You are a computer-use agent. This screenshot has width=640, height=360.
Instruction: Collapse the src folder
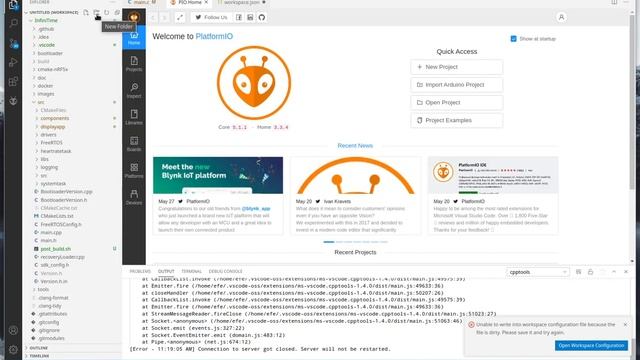[41, 102]
